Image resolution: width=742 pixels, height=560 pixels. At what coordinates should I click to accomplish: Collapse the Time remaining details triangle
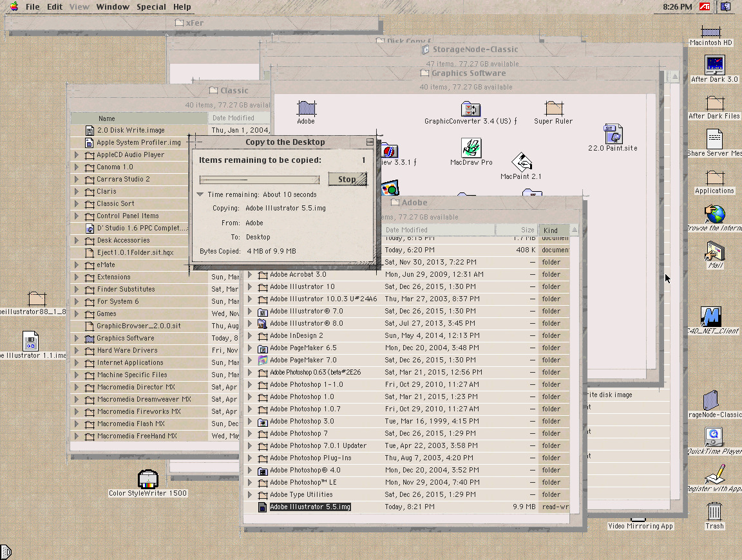pyautogui.click(x=200, y=194)
